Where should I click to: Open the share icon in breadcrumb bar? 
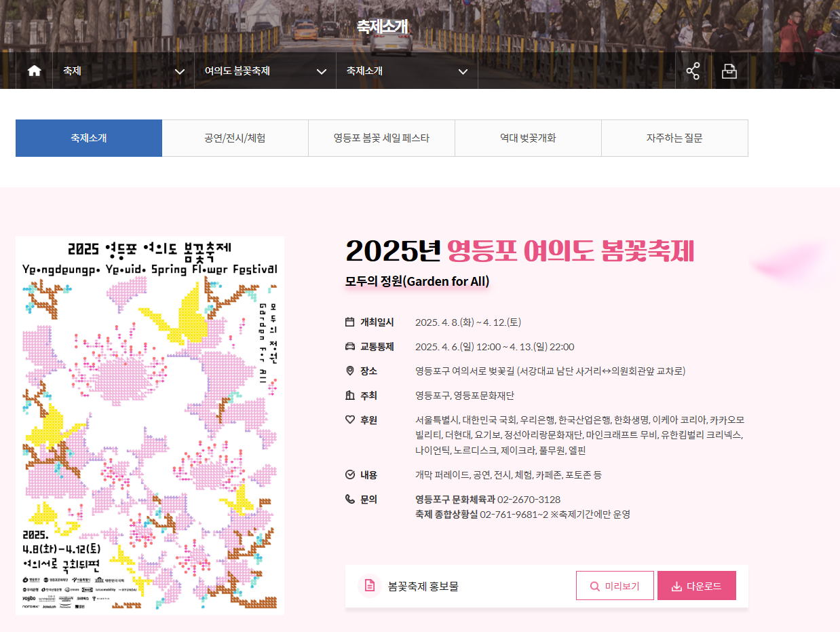[x=693, y=71]
